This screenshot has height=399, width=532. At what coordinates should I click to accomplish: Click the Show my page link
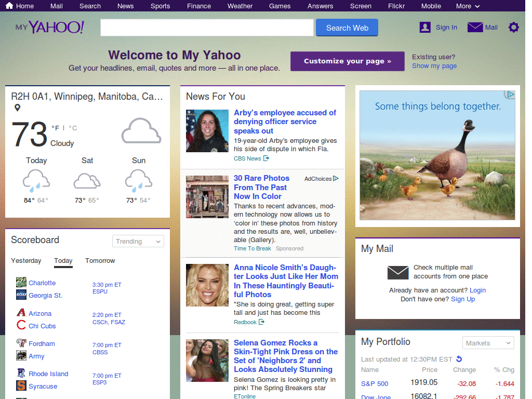(x=434, y=66)
